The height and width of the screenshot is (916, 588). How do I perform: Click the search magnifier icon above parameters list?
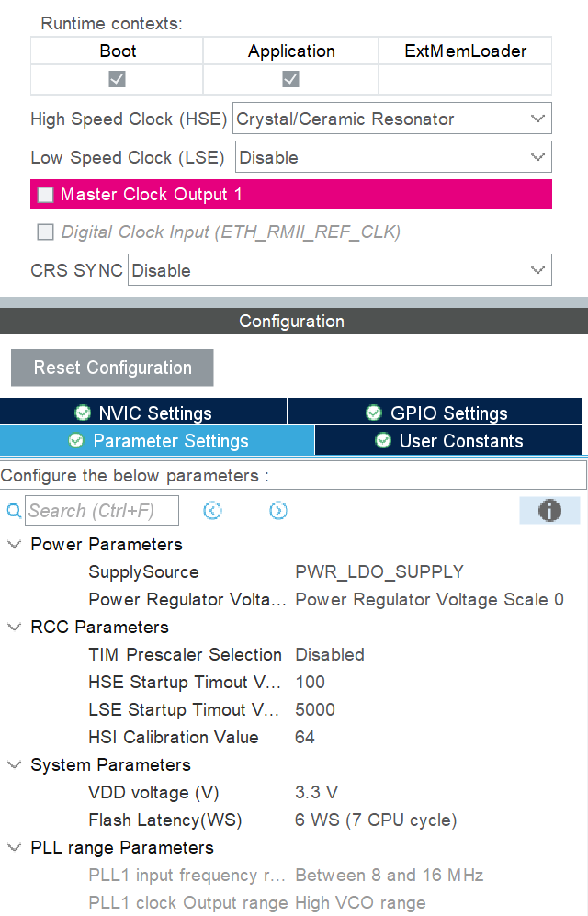point(12,510)
